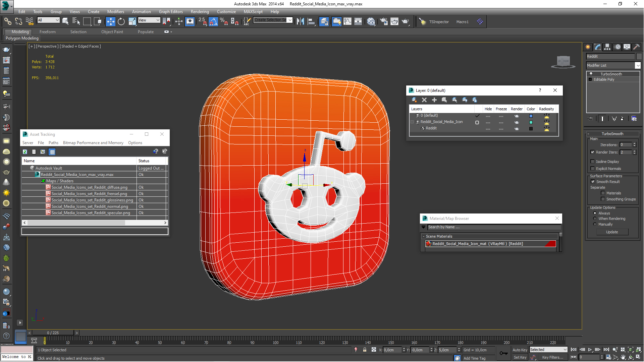Open Key Filters dialog

coord(552,357)
